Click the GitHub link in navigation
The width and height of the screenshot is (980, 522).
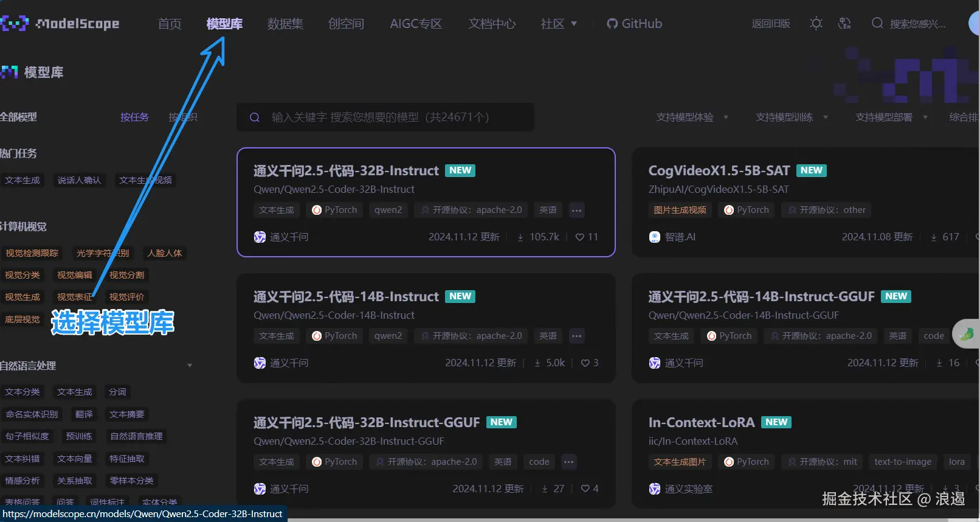634,24
